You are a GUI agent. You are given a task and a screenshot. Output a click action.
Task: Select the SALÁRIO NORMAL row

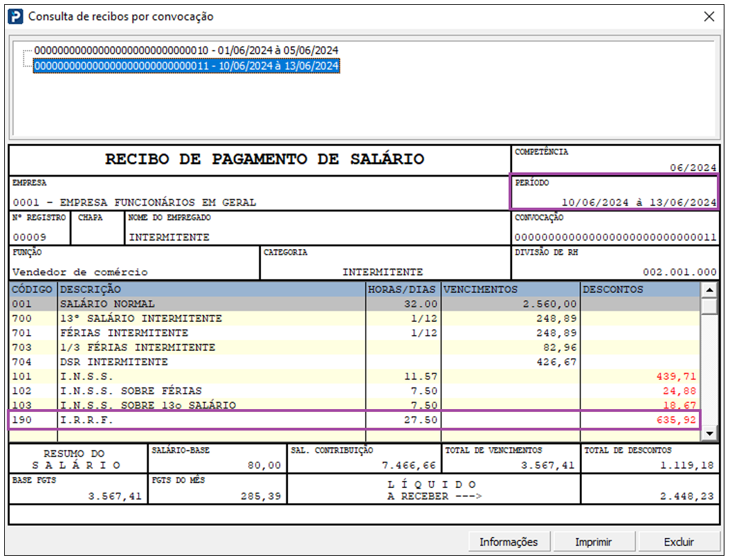pos(355,304)
